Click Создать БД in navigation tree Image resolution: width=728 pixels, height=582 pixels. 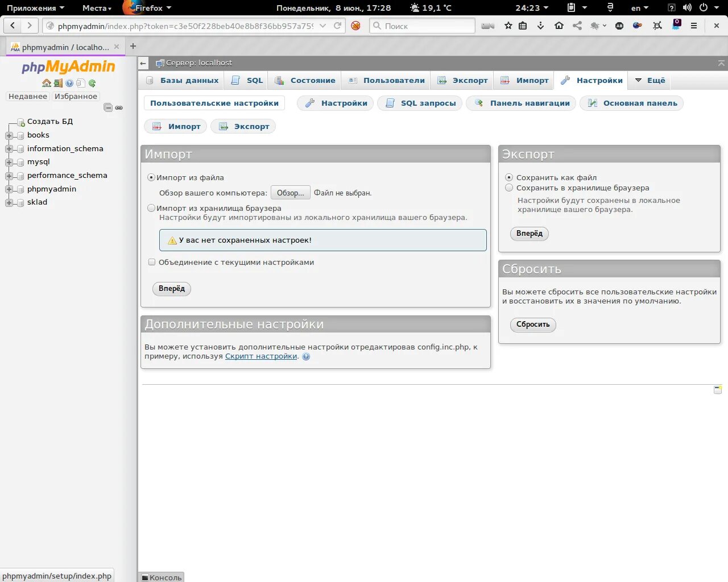click(x=50, y=121)
